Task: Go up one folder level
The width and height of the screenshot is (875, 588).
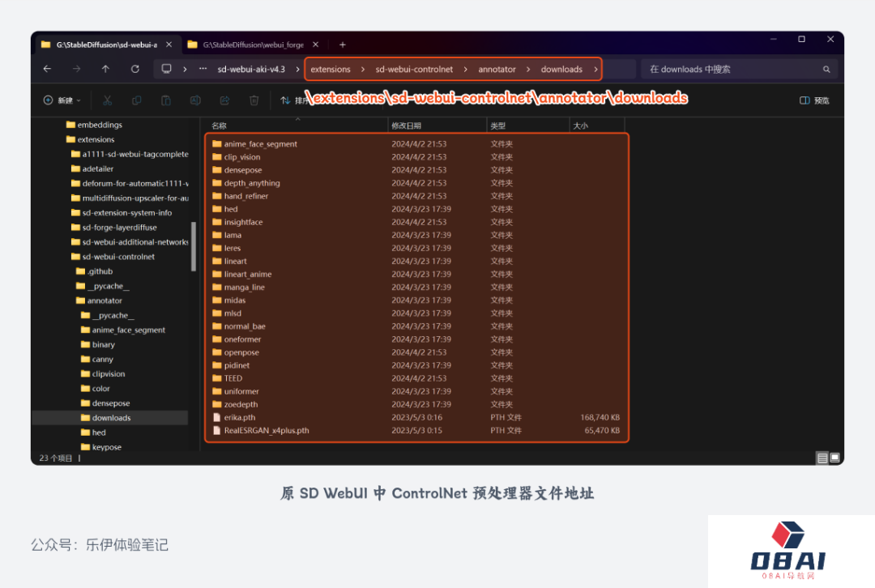Action: [x=105, y=69]
